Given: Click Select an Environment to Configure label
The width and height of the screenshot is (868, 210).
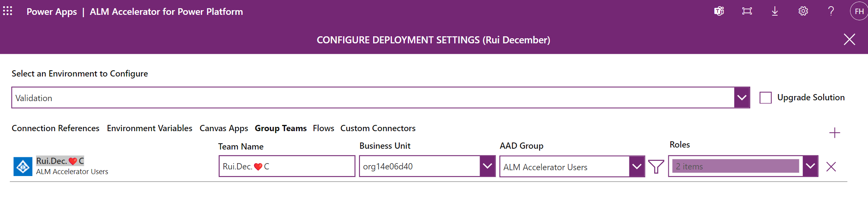Looking at the screenshot, I should click(x=80, y=73).
